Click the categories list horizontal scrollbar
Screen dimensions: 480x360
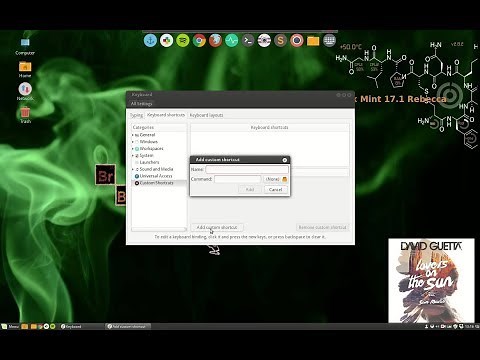coord(159,230)
